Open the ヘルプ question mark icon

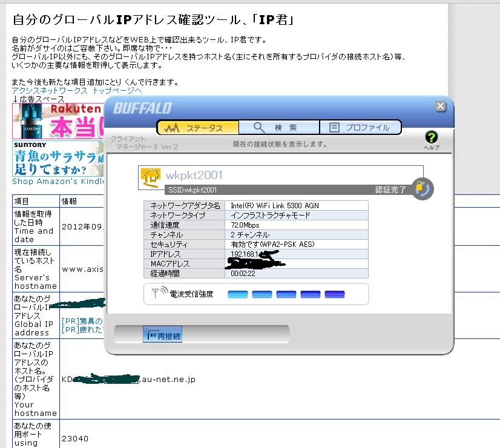click(x=432, y=138)
